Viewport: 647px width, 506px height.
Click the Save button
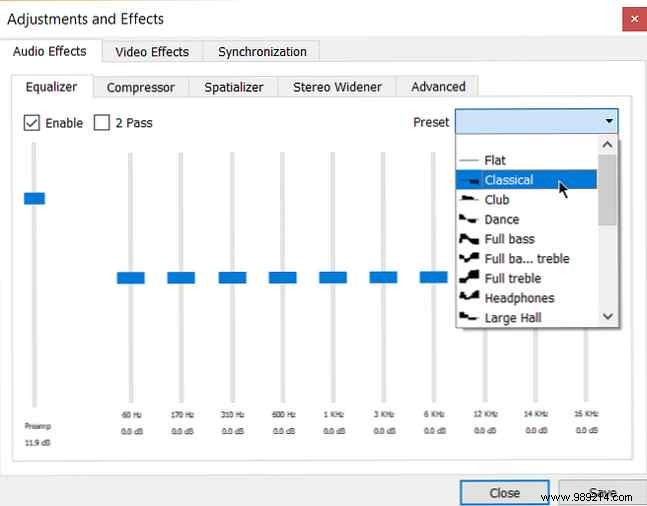603,493
